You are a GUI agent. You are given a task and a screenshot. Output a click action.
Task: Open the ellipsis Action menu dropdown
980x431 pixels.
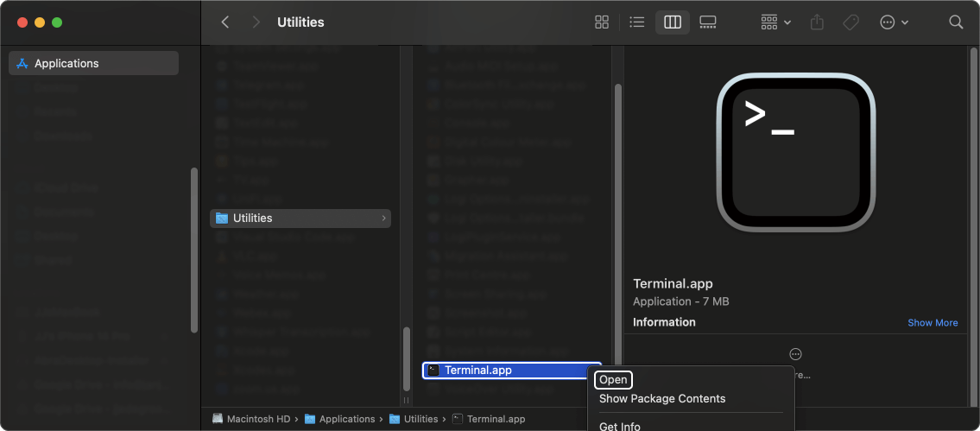tap(894, 22)
